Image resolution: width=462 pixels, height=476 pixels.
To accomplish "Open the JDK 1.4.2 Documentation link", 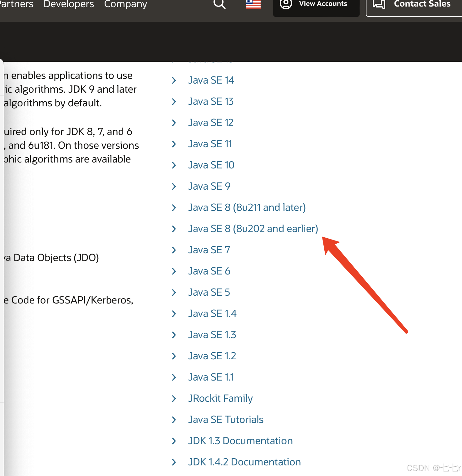I will tap(244, 462).
